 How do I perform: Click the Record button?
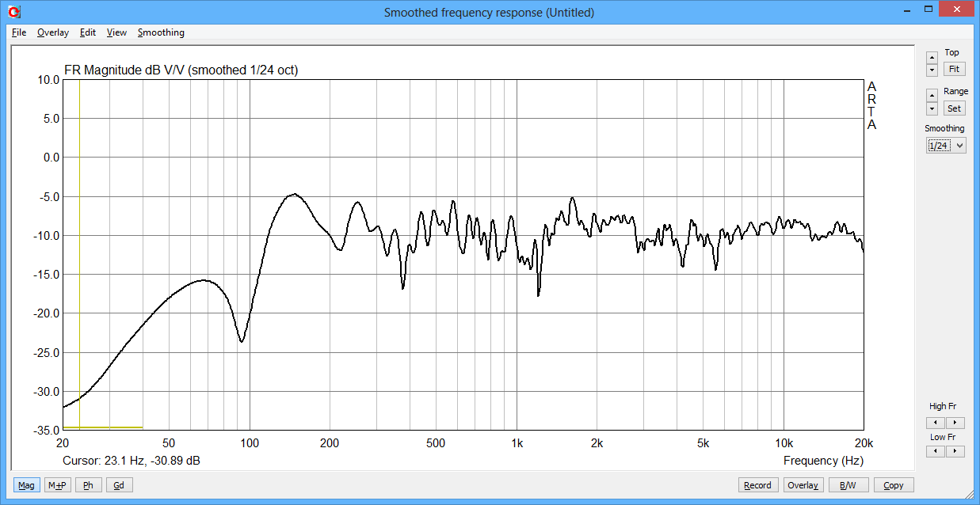(x=757, y=485)
